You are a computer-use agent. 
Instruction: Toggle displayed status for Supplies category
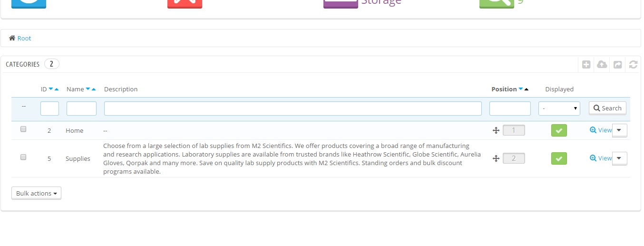[559, 158]
